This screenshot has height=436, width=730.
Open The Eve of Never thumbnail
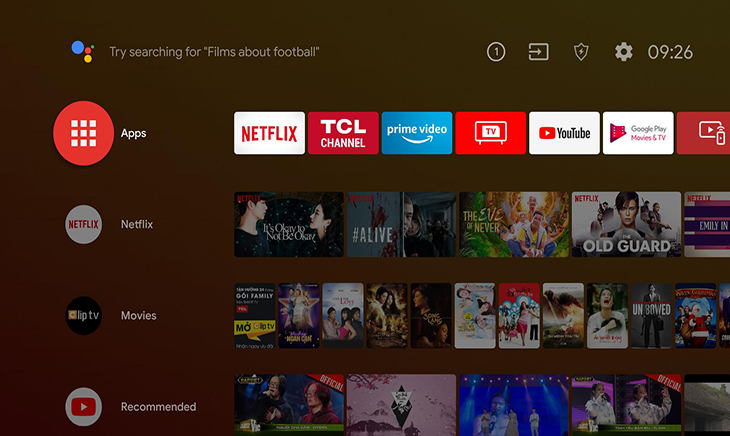[514, 224]
